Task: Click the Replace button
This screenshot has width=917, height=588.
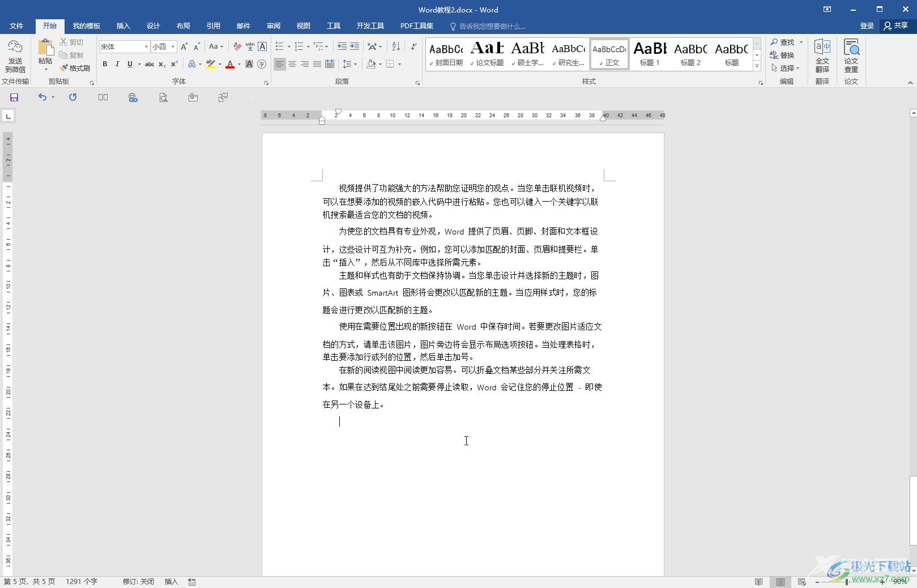Action: [x=782, y=55]
